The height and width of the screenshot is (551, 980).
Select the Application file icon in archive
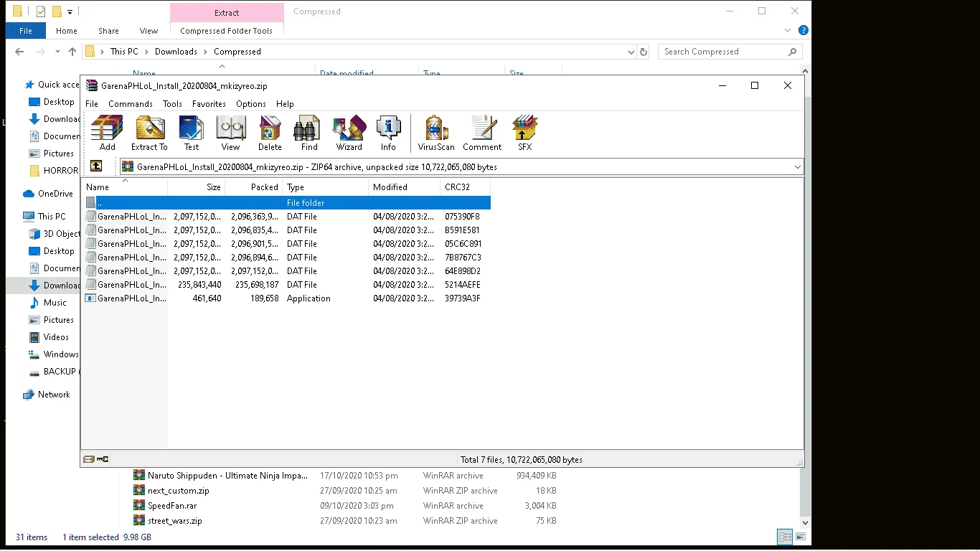pos(90,298)
